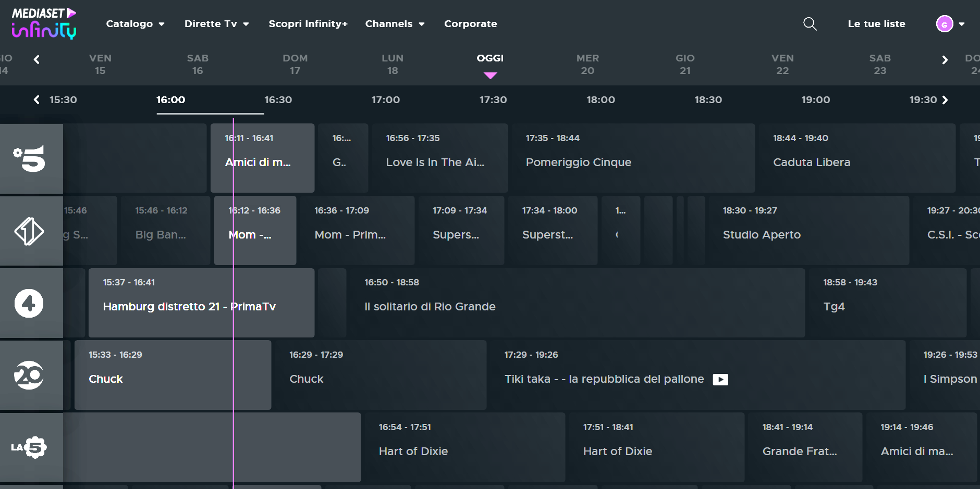The width and height of the screenshot is (980, 489).
Task: Open the Channels dropdown menu
Action: pos(395,24)
